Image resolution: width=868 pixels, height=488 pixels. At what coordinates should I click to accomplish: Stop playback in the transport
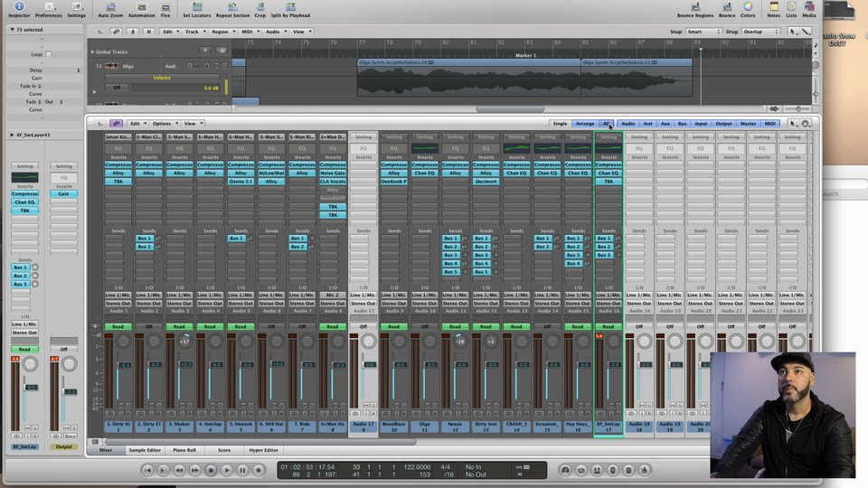[x=211, y=470]
